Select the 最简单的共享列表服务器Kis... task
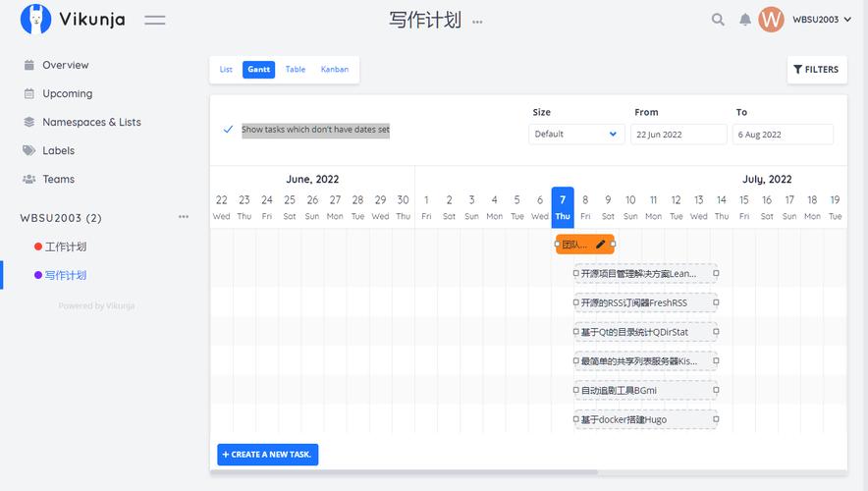The width and height of the screenshot is (868, 491). pyautogui.click(x=645, y=361)
